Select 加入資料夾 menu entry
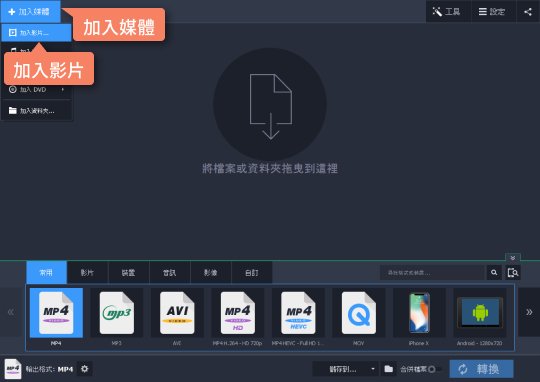 [x=36, y=111]
